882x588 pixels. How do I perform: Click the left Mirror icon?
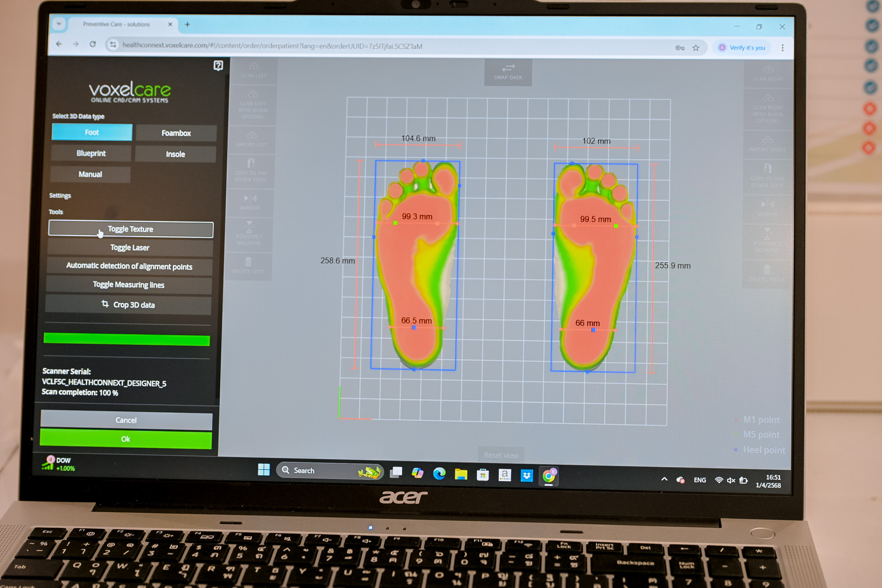click(250, 198)
